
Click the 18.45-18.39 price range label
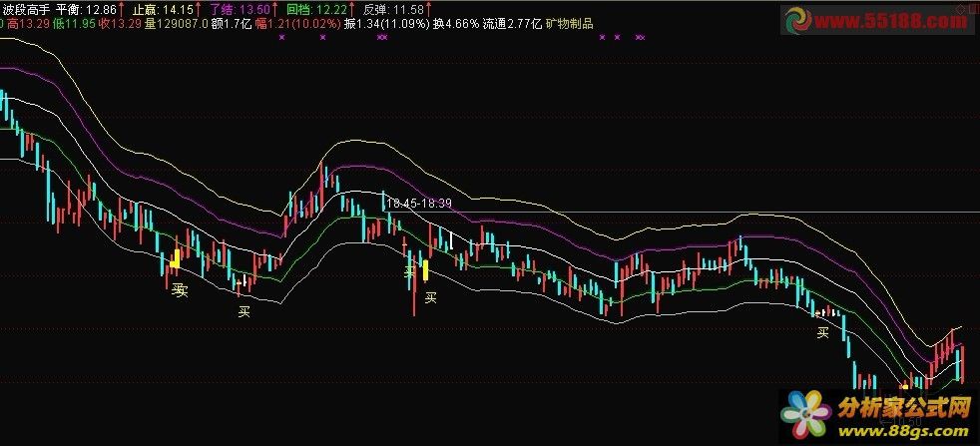point(419,204)
